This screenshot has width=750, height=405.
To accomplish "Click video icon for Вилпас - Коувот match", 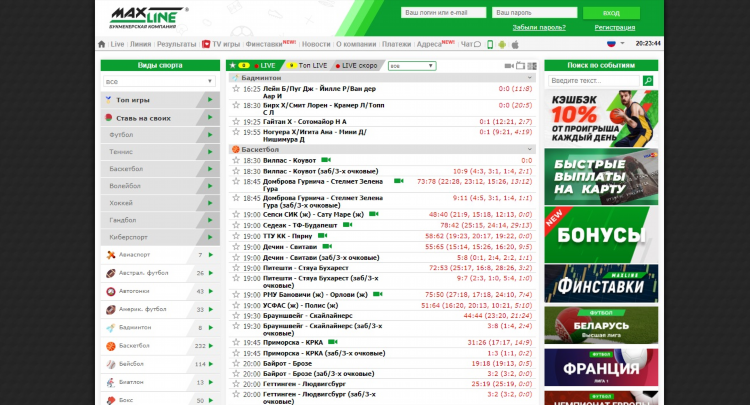I will 326,160.
